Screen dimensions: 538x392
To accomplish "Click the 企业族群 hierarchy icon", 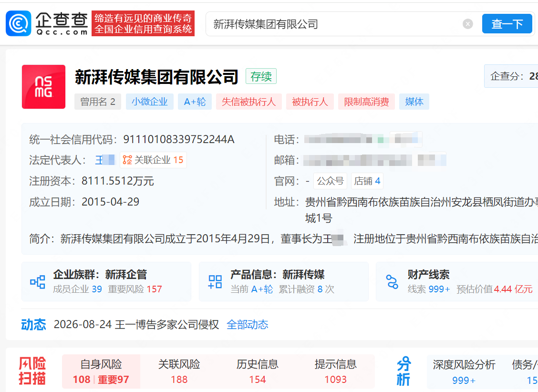I will [38, 282].
